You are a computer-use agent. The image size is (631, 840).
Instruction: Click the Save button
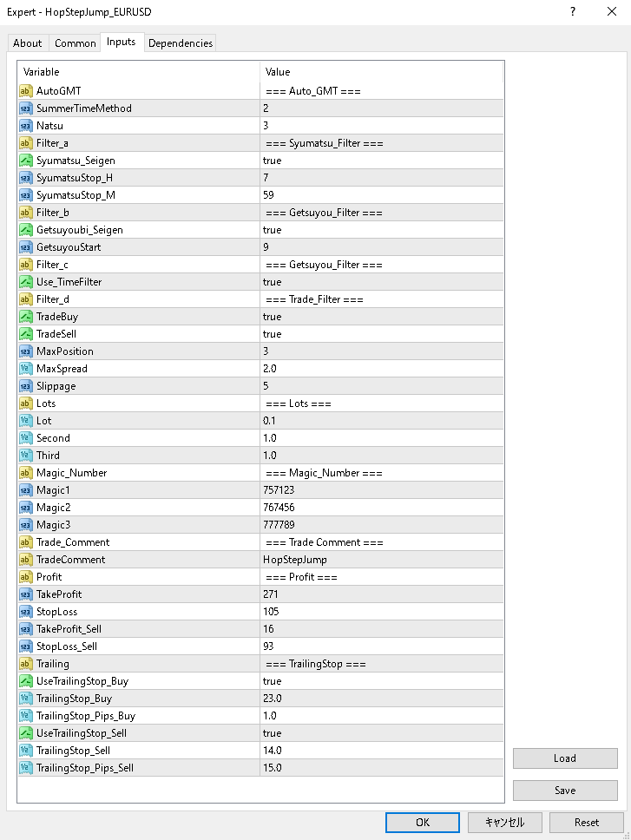(565, 791)
